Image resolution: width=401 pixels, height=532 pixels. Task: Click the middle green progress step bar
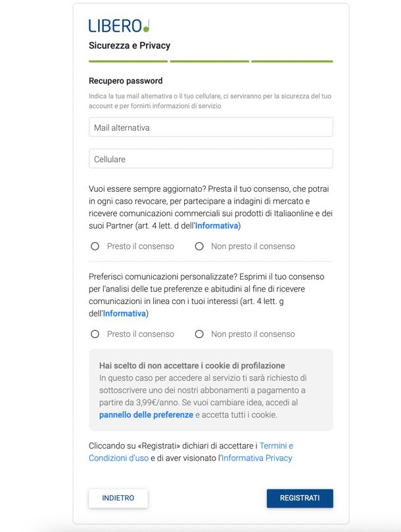209,61
